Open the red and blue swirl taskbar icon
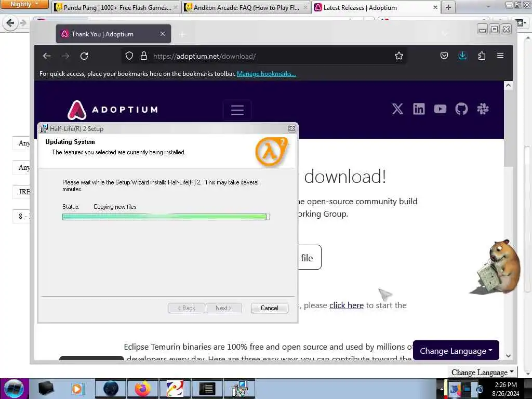Viewport: 532px width, 399px height. (175, 389)
